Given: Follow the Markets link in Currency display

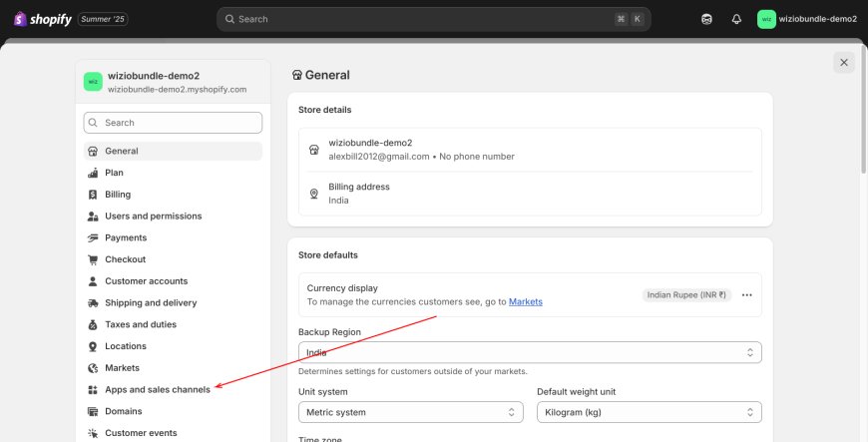Looking at the screenshot, I should [x=526, y=302].
